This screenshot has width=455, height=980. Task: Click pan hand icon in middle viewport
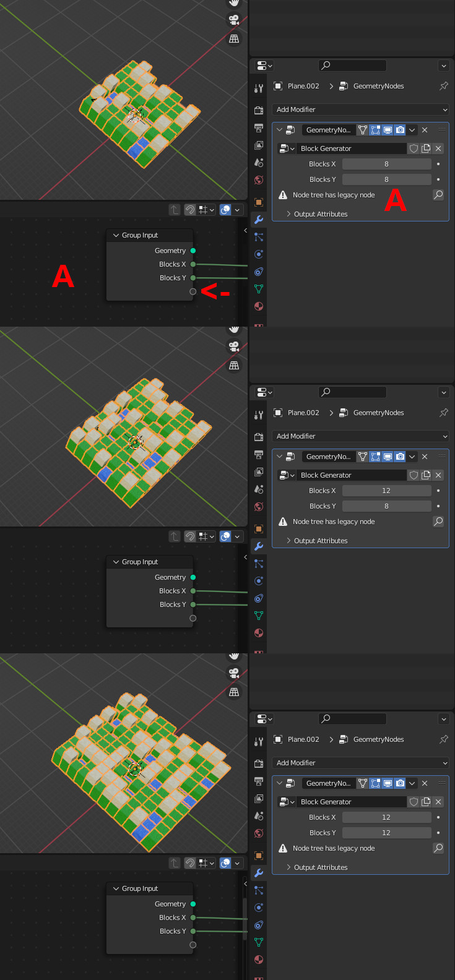[234, 330]
